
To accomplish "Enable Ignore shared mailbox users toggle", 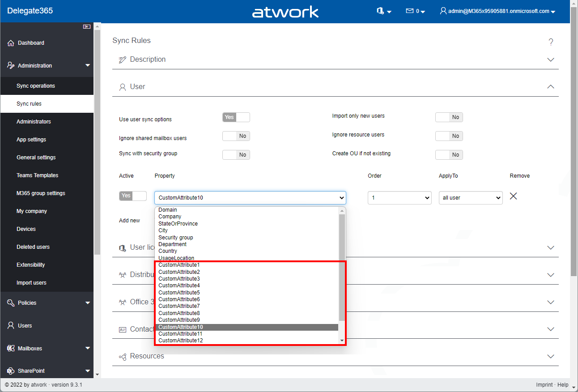I will (x=236, y=136).
